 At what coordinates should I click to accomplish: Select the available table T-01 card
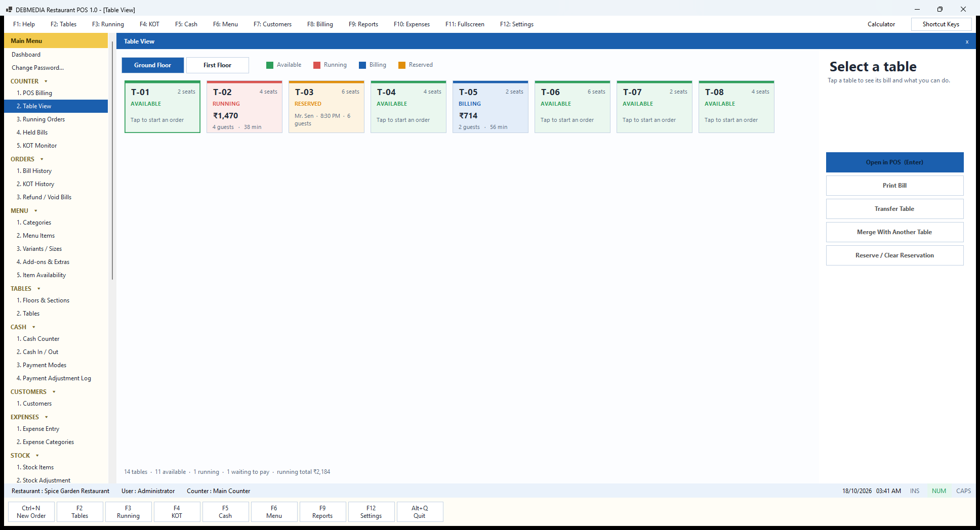[x=162, y=107]
